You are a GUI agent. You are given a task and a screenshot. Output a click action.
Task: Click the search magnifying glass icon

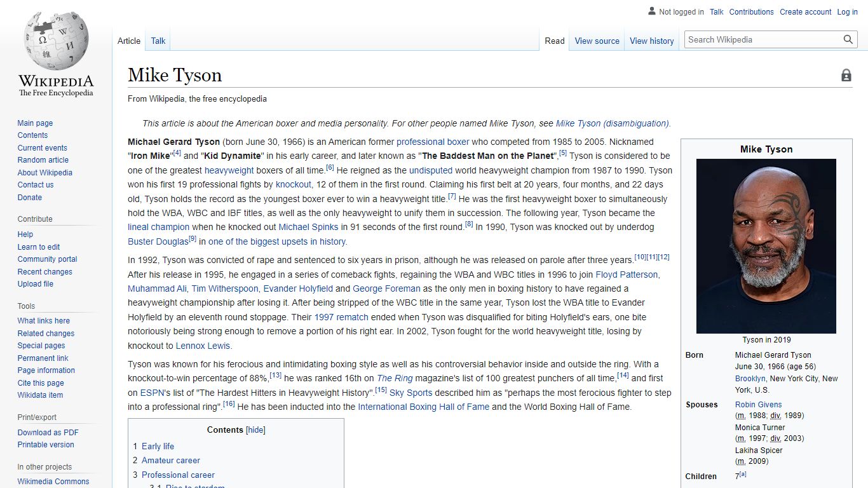(848, 39)
